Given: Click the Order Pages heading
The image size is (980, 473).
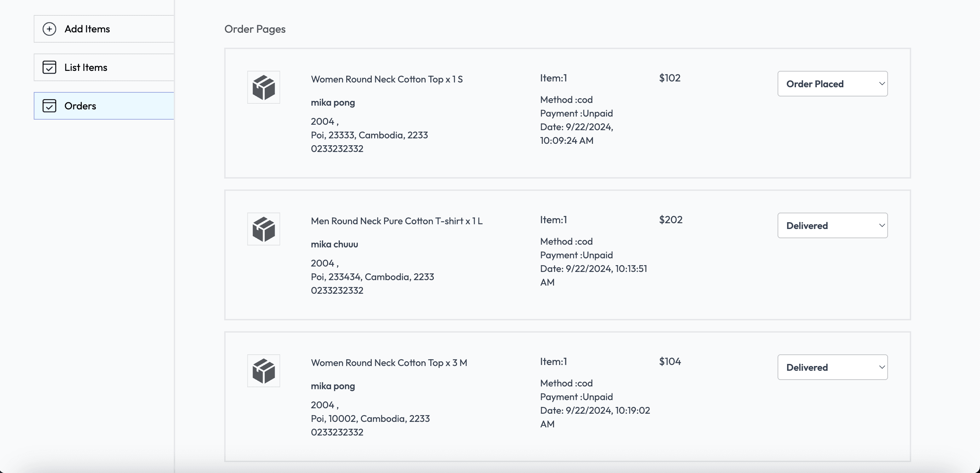Looking at the screenshot, I should tap(254, 29).
